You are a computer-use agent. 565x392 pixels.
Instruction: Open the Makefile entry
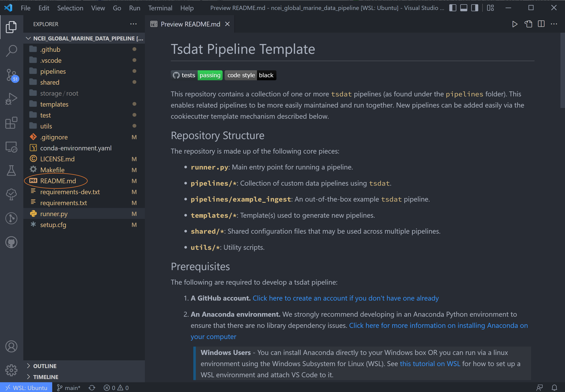84,170
